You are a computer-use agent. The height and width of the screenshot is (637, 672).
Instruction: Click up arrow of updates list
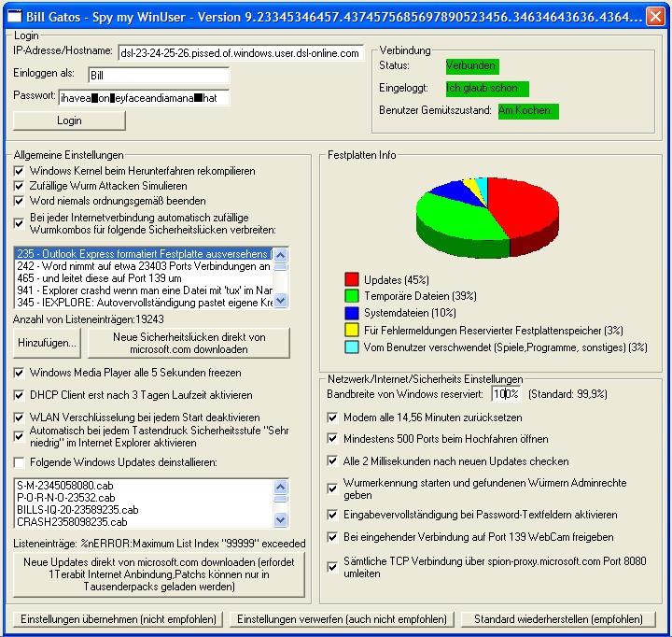[x=281, y=487]
